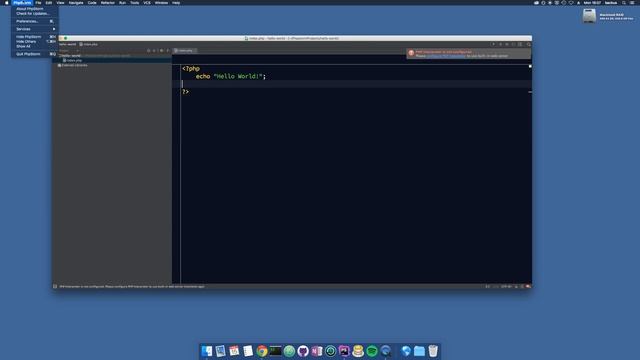
Task: Click index.php breadcrumb in navigation bar
Action: pyautogui.click(x=89, y=44)
